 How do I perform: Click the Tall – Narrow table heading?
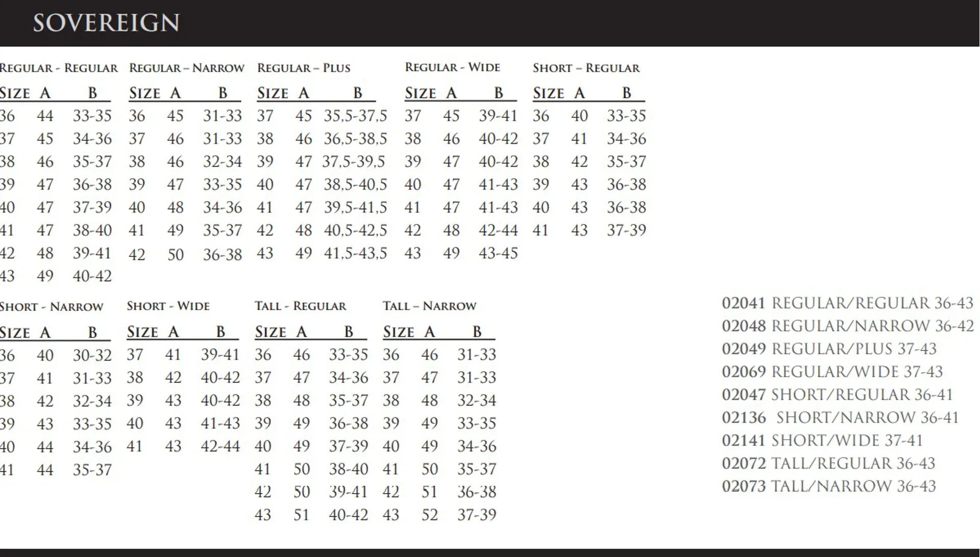pos(429,306)
